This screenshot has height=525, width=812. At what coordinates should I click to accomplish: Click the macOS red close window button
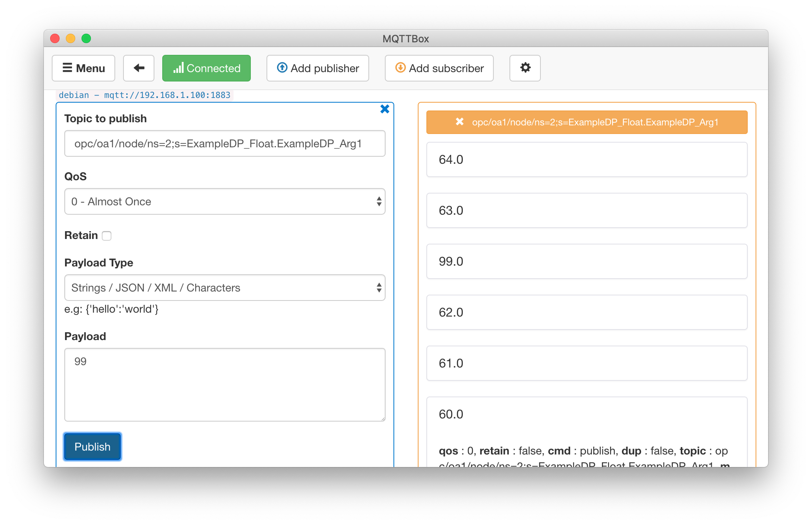point(55,38)
